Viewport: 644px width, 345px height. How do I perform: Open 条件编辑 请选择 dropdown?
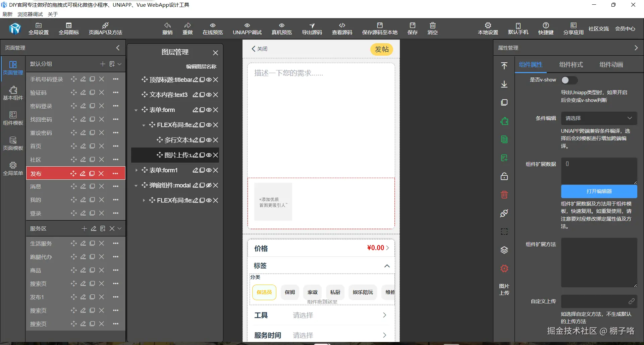599,118
